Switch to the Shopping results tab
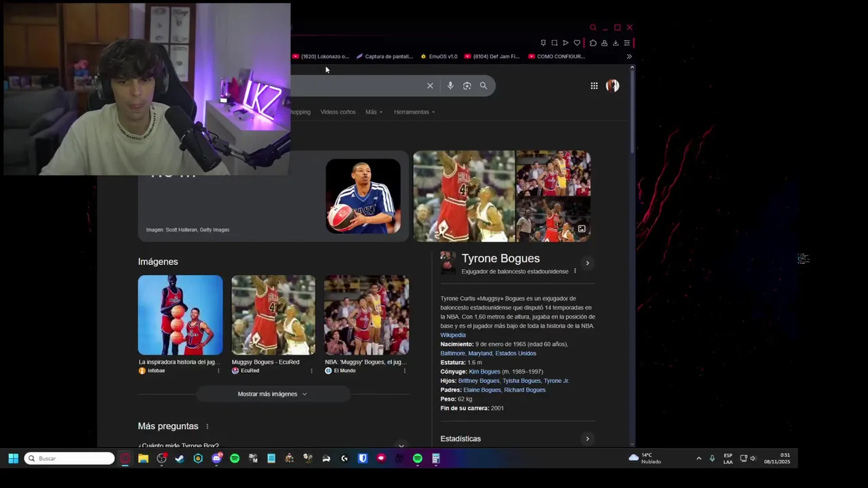 [x=300, y=112]
